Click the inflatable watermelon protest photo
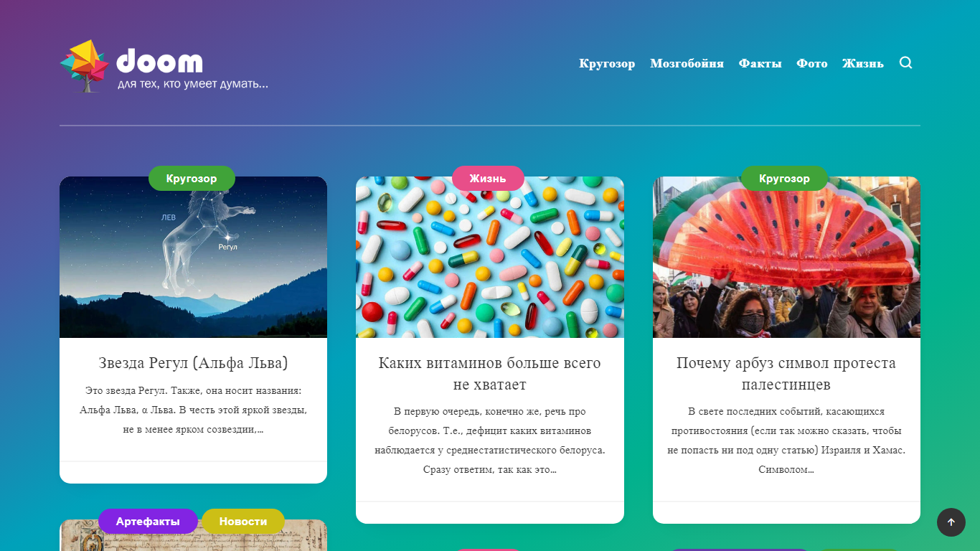980x551 pixels. (x=786, y=257)
